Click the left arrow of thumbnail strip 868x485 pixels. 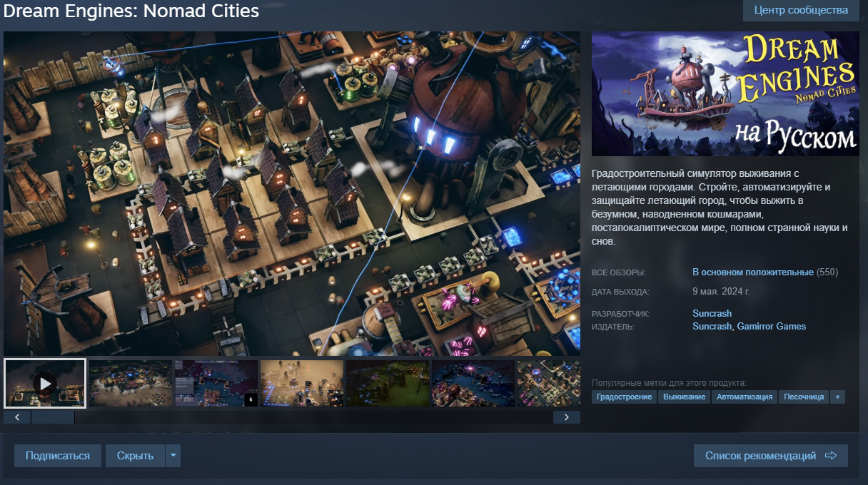[x=17, y=417]
